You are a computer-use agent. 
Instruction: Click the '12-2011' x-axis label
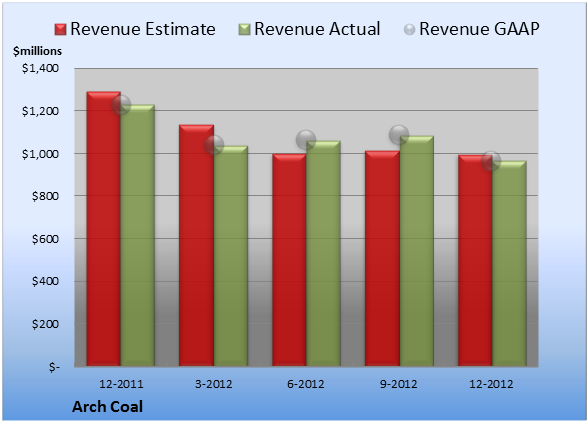[x=121, y=384]
